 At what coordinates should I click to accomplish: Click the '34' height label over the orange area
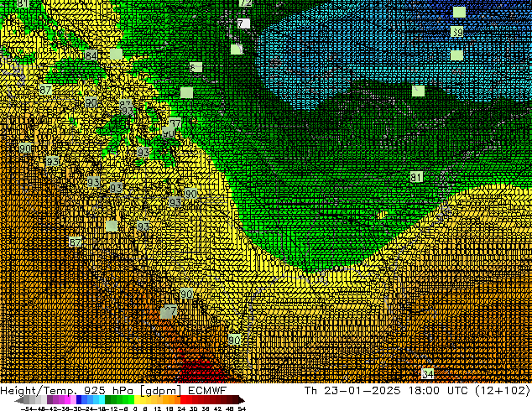pyautogui.click(x=427, y=374)
